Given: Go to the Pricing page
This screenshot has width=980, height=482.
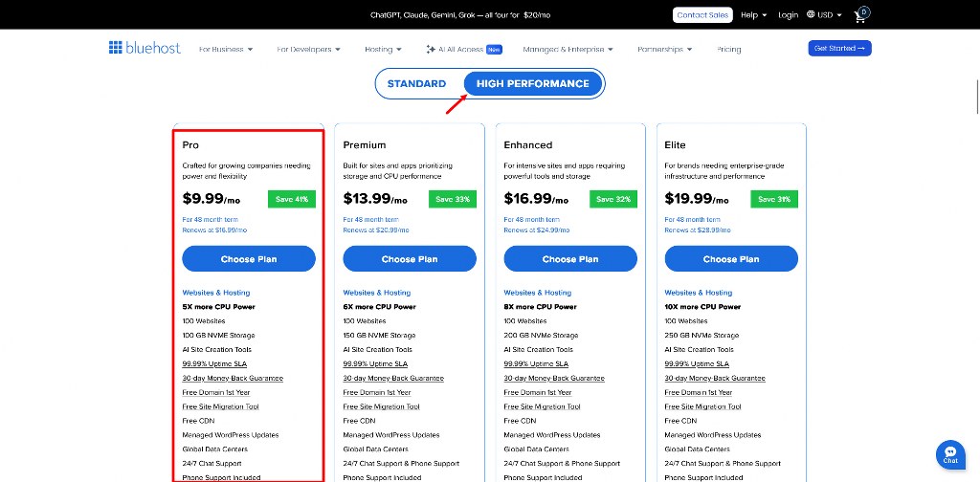Looking at the screenshot, I should (728, 49).
